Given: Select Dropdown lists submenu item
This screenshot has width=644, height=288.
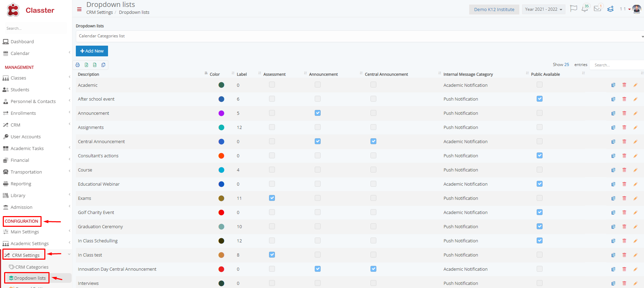Looking at the screenshot, I should pyautogui.click(x=30, y=278).
